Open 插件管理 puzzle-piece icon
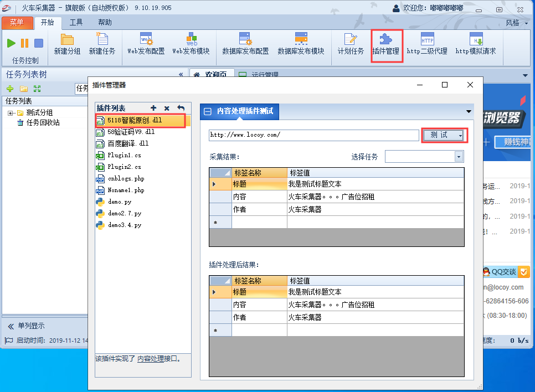This screenshot has width=535, height=392. pos(386,39)
